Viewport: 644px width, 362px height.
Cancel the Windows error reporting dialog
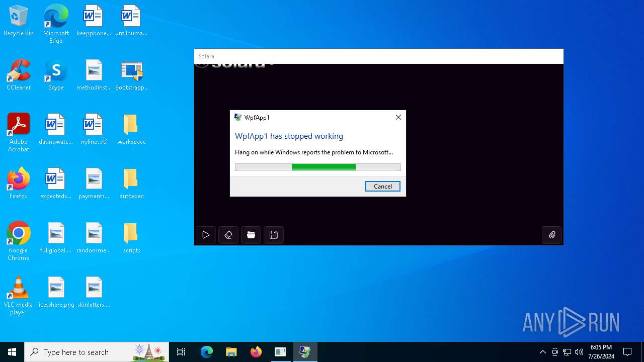click(x=383, y=187)
